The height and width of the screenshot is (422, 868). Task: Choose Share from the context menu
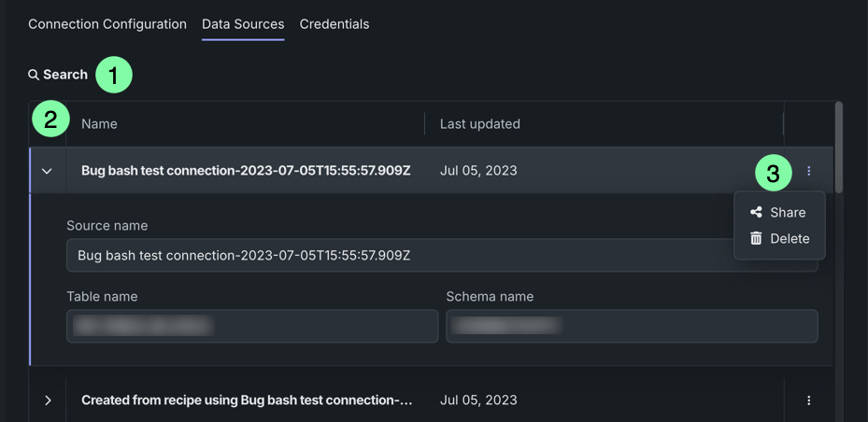[788, 212]
